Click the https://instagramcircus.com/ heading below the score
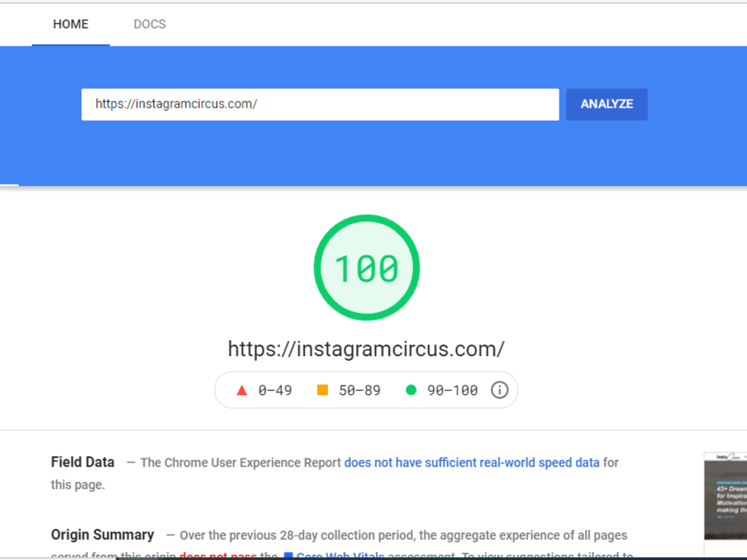 click(366, 349)
